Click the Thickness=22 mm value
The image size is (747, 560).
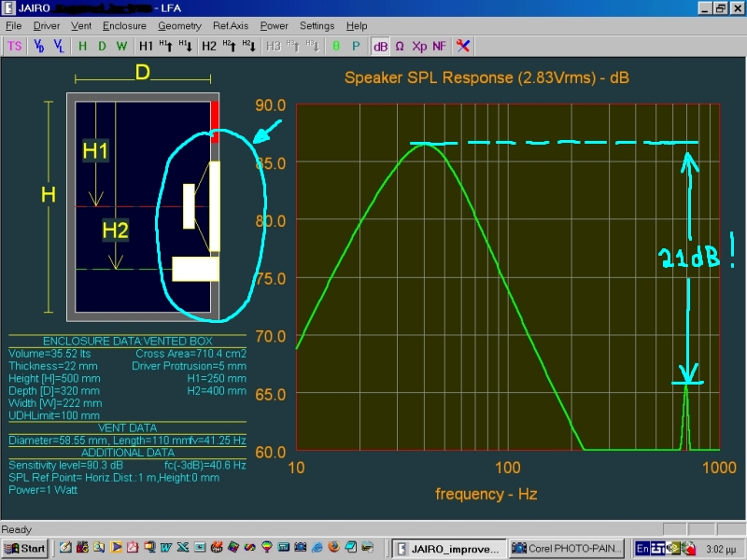pos(53,366)
